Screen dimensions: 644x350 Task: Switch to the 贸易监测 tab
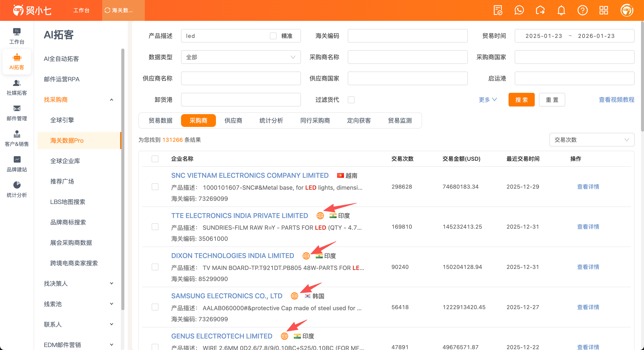400,120
